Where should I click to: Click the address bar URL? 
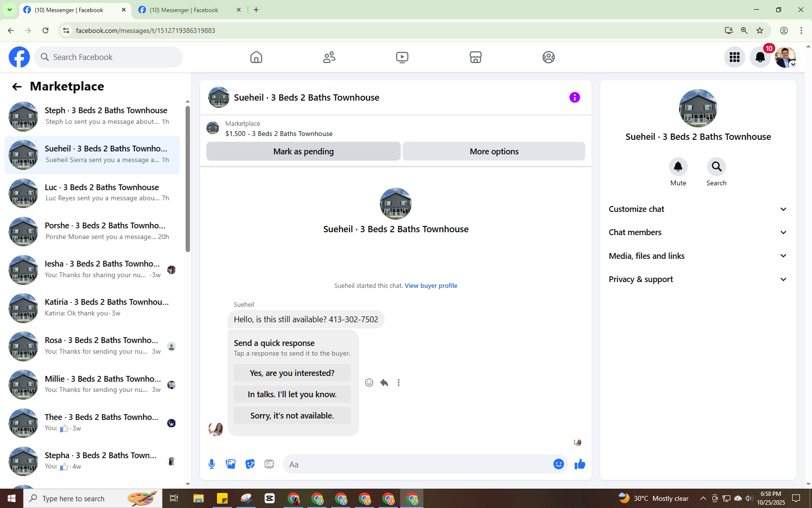[x=145, y=30]
